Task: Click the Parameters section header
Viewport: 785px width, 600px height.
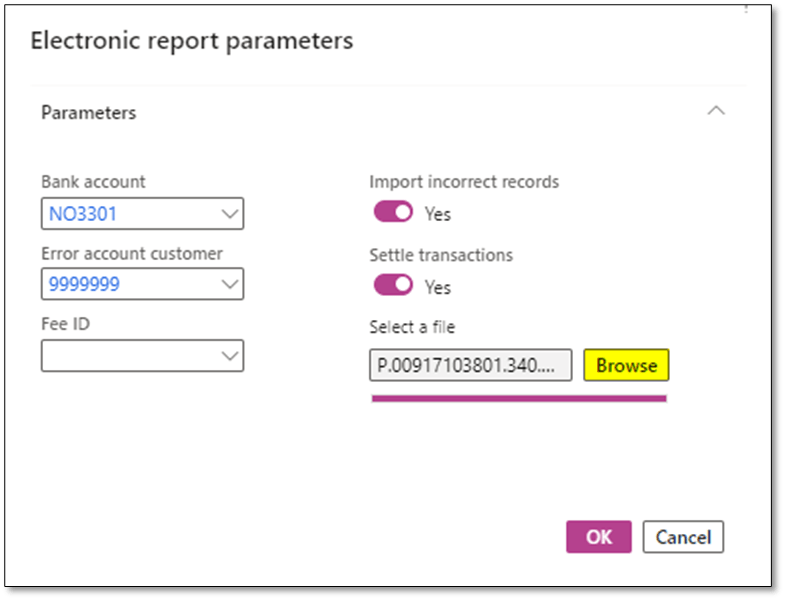Action: click(89, 113)
